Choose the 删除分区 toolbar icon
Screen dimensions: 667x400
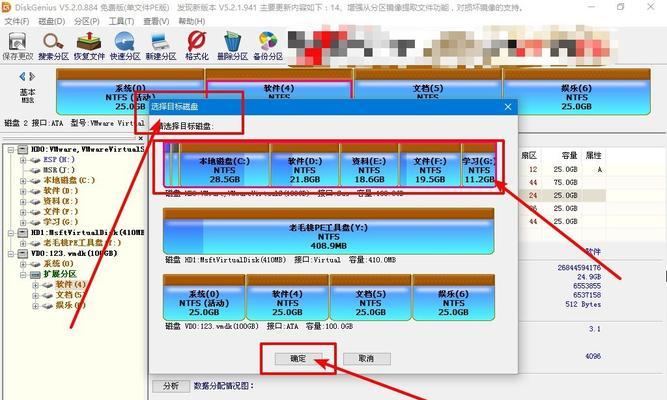(x=232, y=46)
